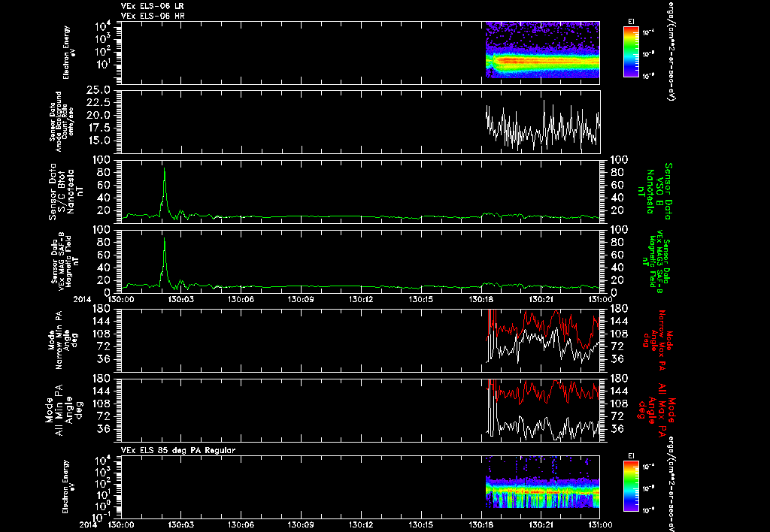Click the 'Anode Background Count Rate' axis label
The width and height of the screenshot is (770, 532).
(62, 122)
